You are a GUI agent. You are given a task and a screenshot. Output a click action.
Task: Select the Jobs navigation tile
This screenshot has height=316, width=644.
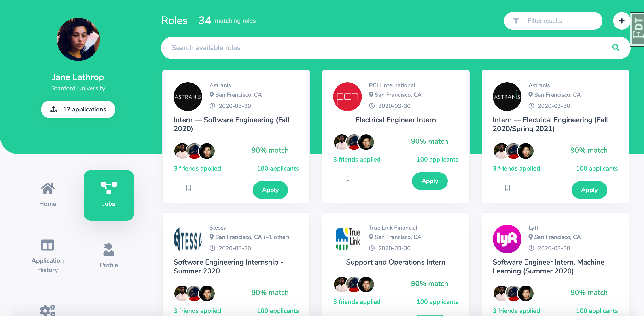[x=109, y=195]
